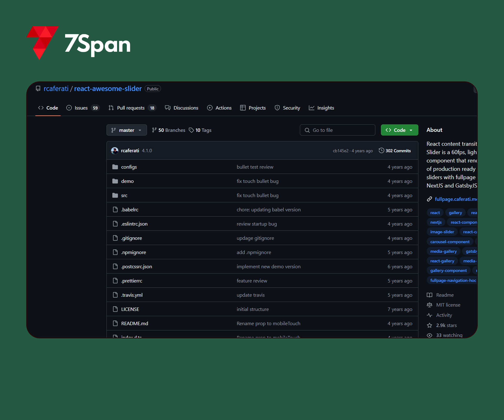Open the Readme link in About
Viewport: 504px width, 420px height.
coord(445,295)
